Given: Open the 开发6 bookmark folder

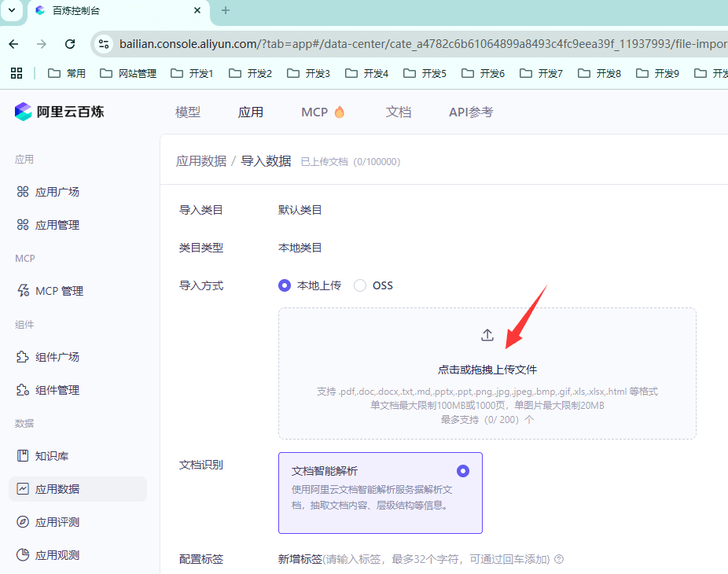Looking at the screenshot, I should coord(483,73).
